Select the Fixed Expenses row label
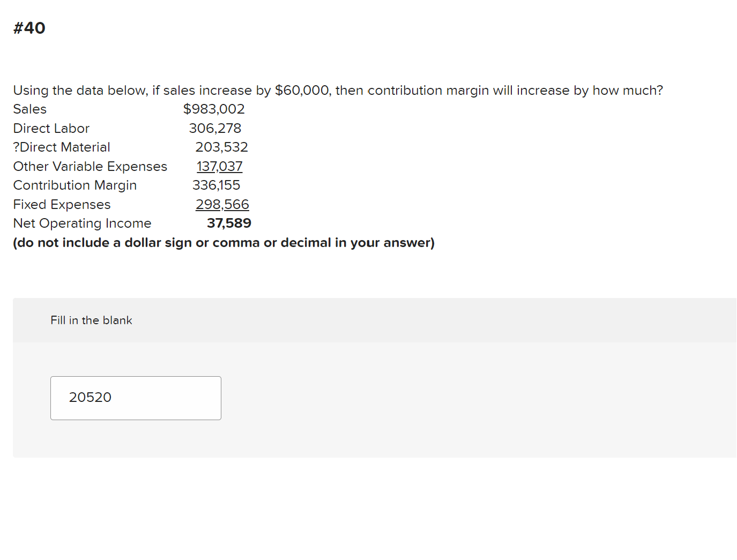This screenshot has height=560, width=737. (62, 204)
